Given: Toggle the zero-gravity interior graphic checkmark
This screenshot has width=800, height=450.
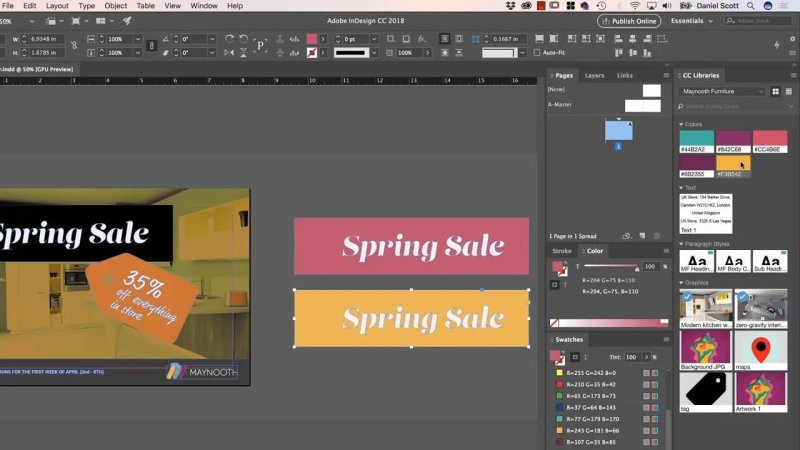Looking at the screenshot, I should [x=742, y=296].
